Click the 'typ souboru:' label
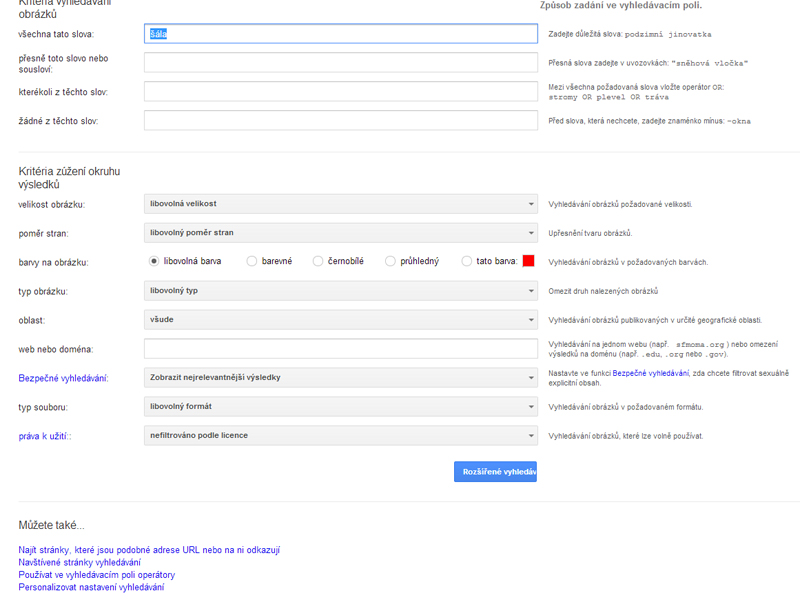The height and width of the screenshot is (611, 800). pos(43,408)
